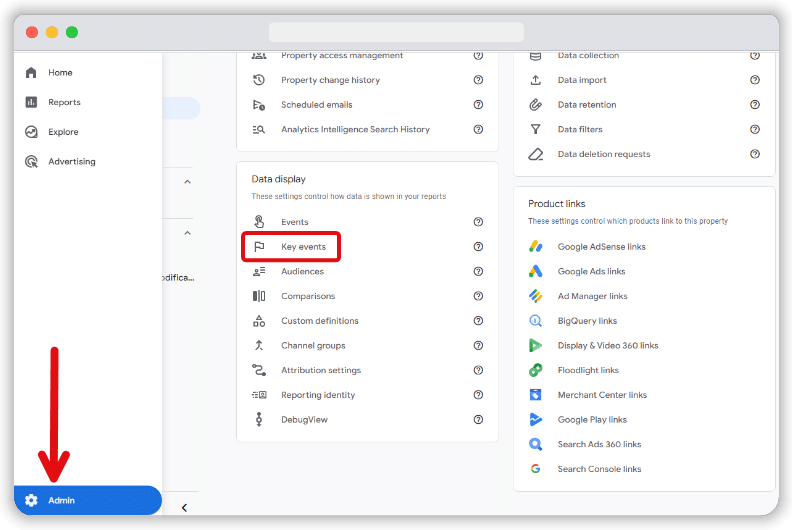Click the Data import upload icon
Viewport: 792px width, 530px height.
pyautogui.click(x=536, y=80)
